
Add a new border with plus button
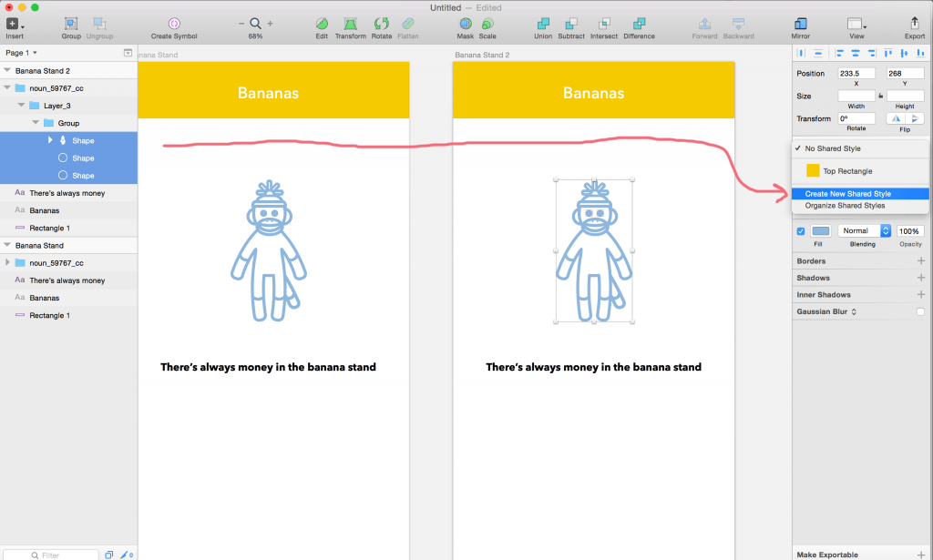point(920,261)
